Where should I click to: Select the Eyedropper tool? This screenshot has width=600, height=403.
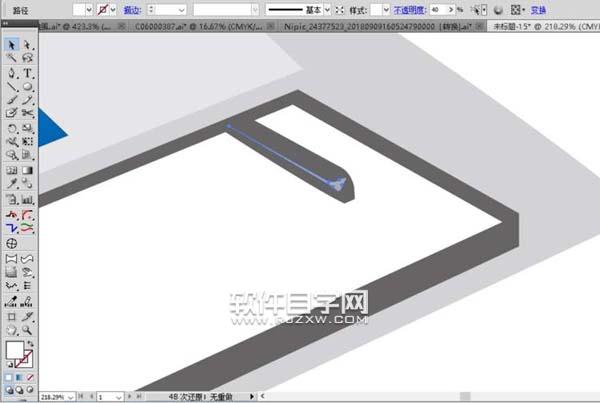(11, 183)
